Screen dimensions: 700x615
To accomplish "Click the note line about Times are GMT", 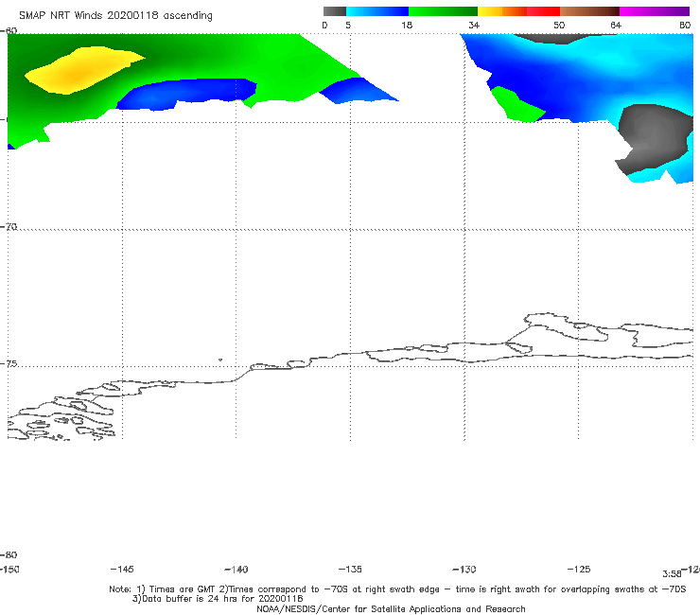I will tap(397, 589).
